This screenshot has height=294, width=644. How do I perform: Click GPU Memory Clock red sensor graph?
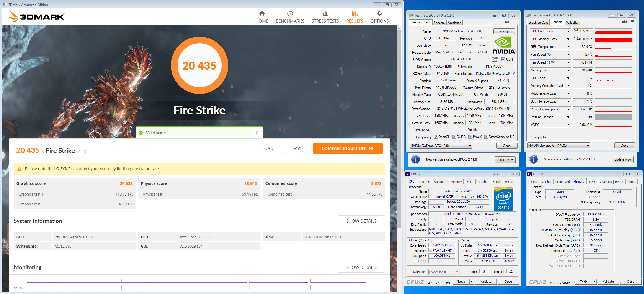click(613, 39)
